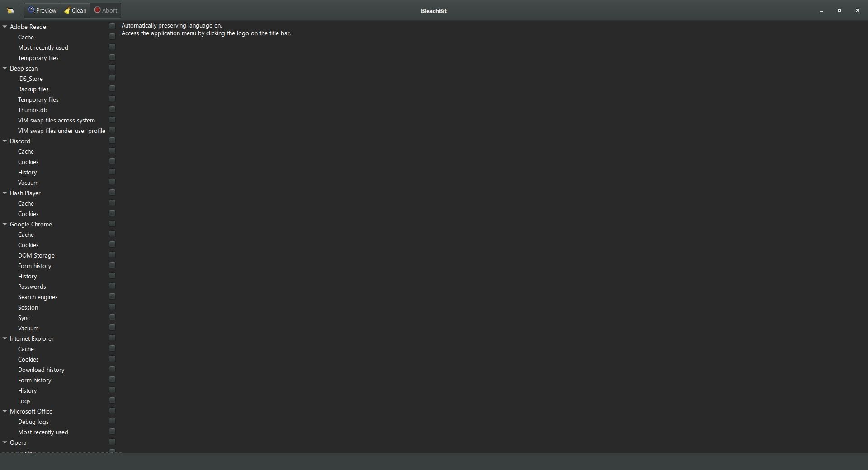Collapse the Flash Player section
868x470 pixels.
(5, 193)
